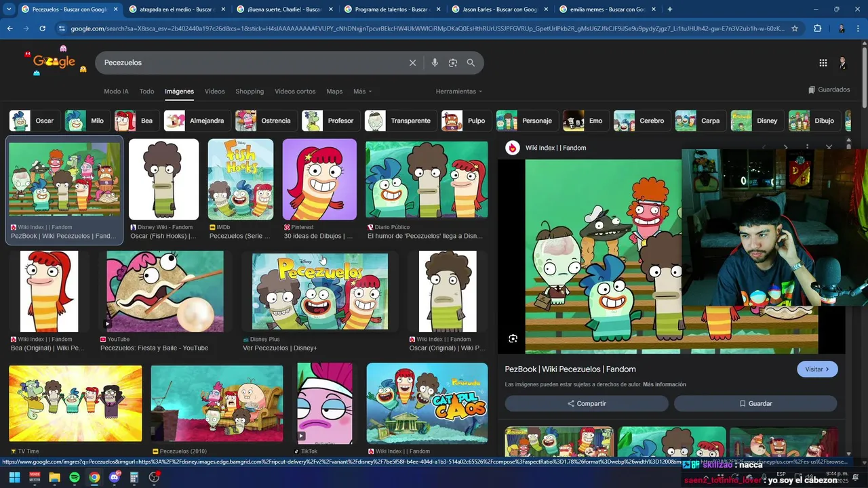
Task: Open the Pinterest 30 ideas de Dibujos thumbnail
Action: point(319,180)
